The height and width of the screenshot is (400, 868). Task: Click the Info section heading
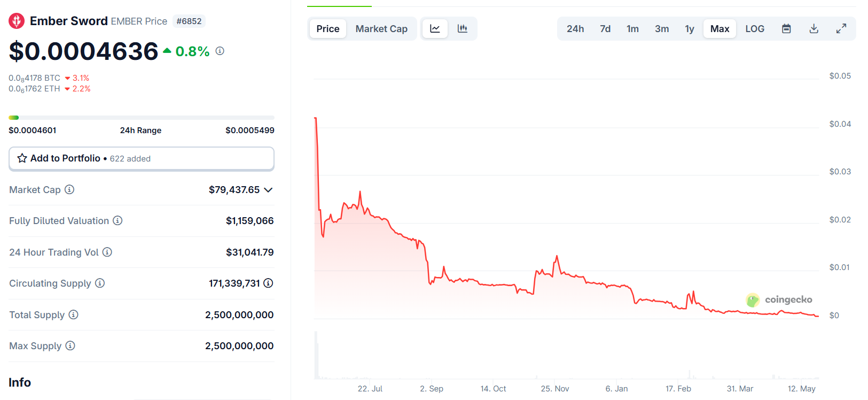point(20,382)
